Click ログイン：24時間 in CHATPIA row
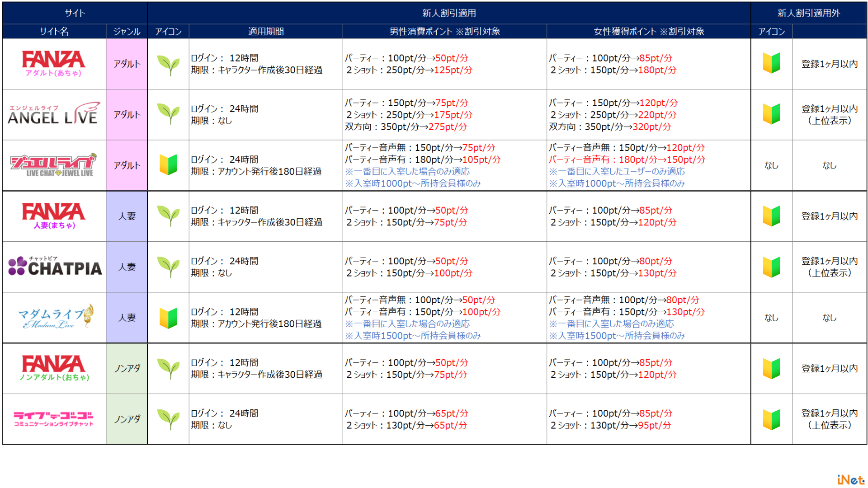Image resolution: width=868 pixels, height=488 pixels. click(225, 261)
